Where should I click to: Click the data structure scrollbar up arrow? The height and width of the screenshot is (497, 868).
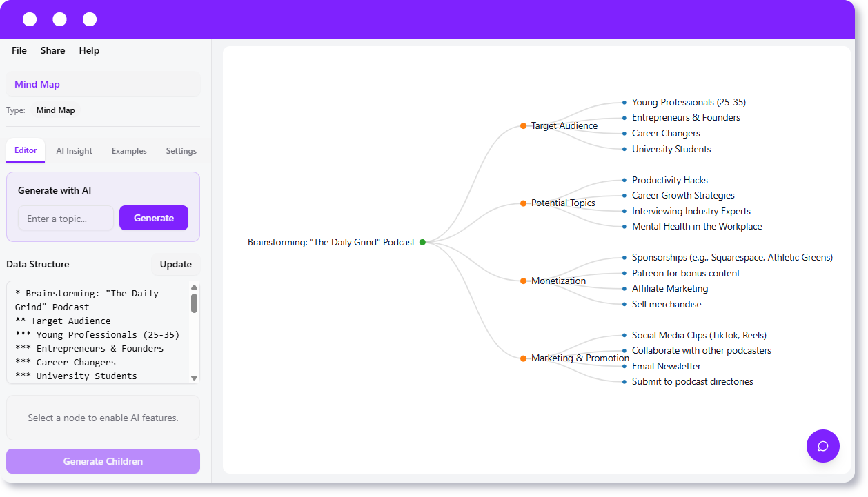(x=194, y=287)
